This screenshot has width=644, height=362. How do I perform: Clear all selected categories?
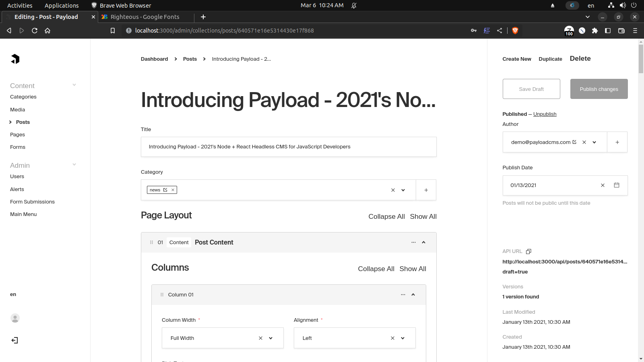(x=393, y=190)
